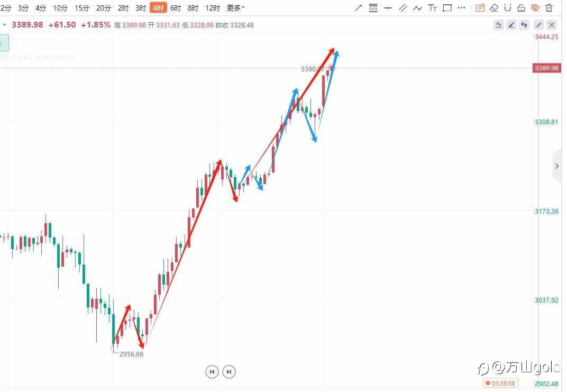Viewport: 567px width, 392px height.
Task: Select the text annotation tool
Action: (433, 7)
